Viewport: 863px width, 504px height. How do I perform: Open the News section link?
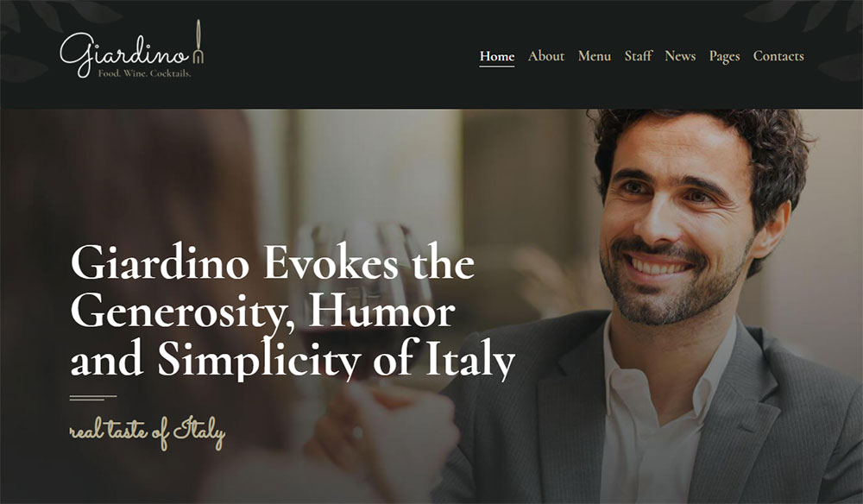point(680,56)
